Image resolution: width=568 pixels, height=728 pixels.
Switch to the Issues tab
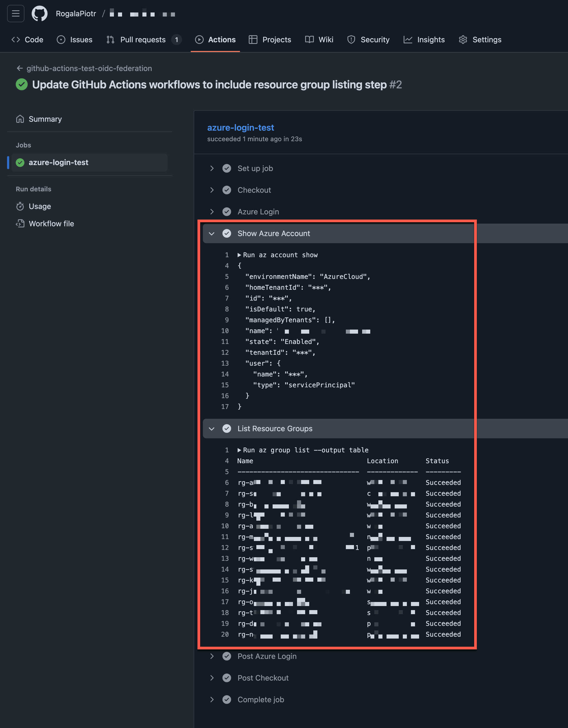pos(75,40)
